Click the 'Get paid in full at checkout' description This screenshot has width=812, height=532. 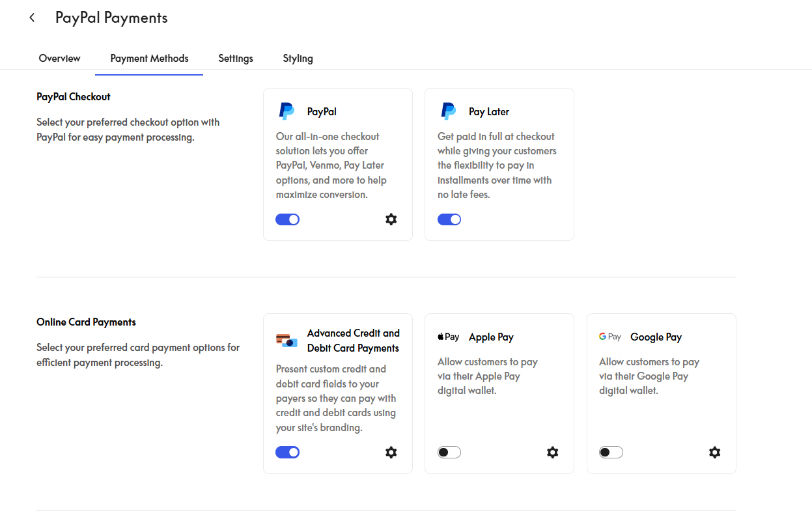point(497,165)
